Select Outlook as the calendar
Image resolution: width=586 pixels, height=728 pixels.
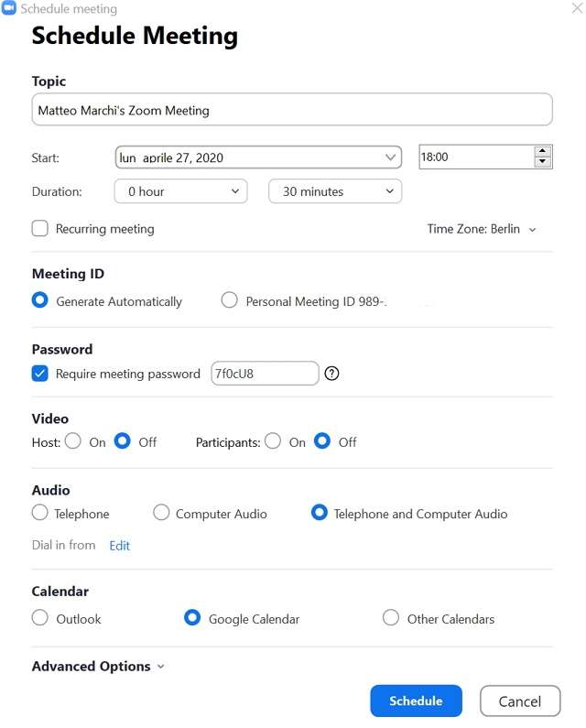(x=40, y=618)
